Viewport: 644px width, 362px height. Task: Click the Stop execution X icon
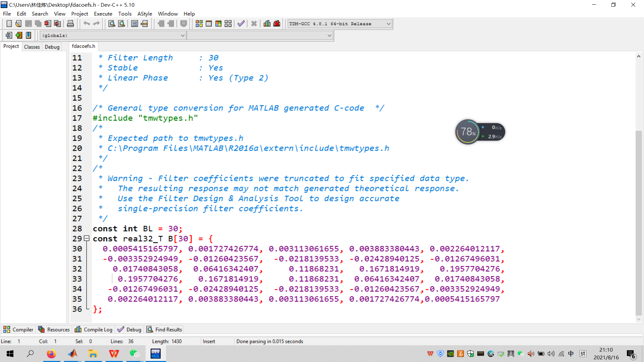pyautogui.click(x=254, y=23)
